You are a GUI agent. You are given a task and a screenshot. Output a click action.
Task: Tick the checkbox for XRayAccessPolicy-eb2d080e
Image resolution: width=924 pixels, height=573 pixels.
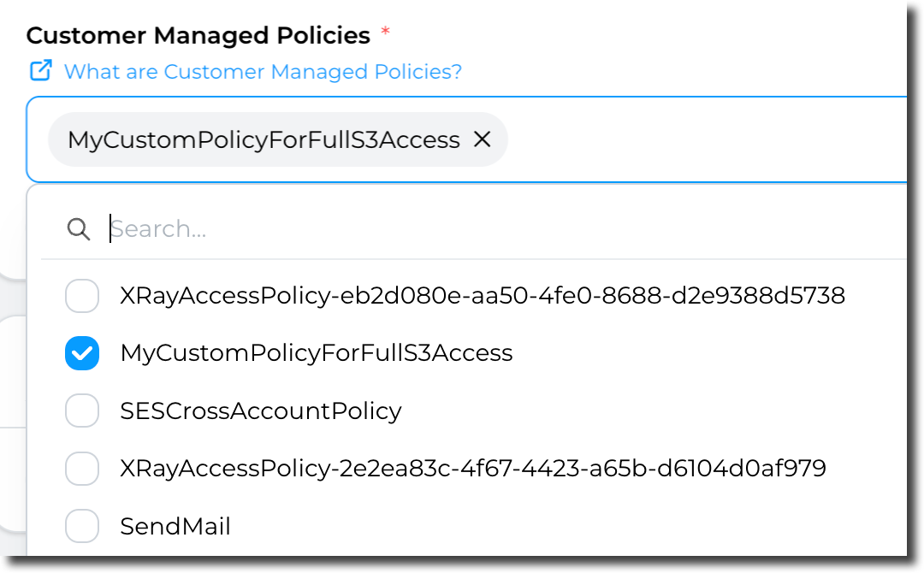(82, 296)
